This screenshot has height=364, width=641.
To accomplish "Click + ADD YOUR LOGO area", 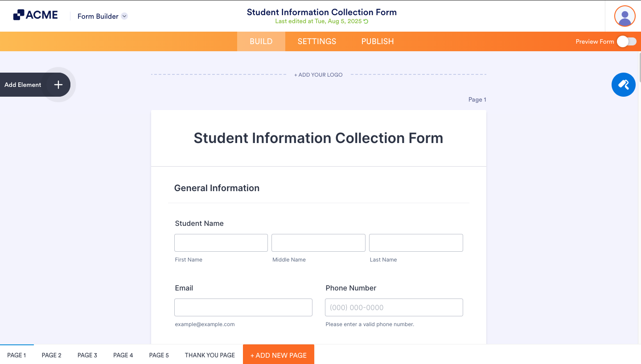I will click(318, 74).
